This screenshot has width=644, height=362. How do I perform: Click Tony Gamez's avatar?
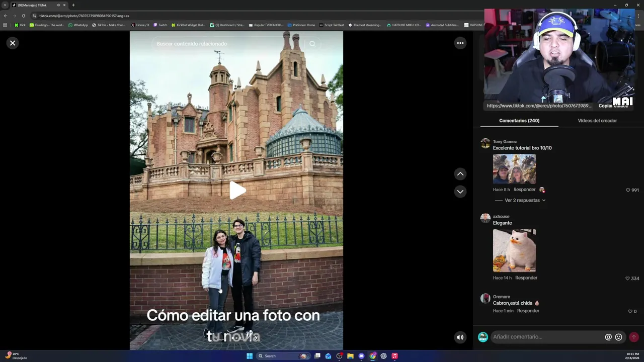485,143
